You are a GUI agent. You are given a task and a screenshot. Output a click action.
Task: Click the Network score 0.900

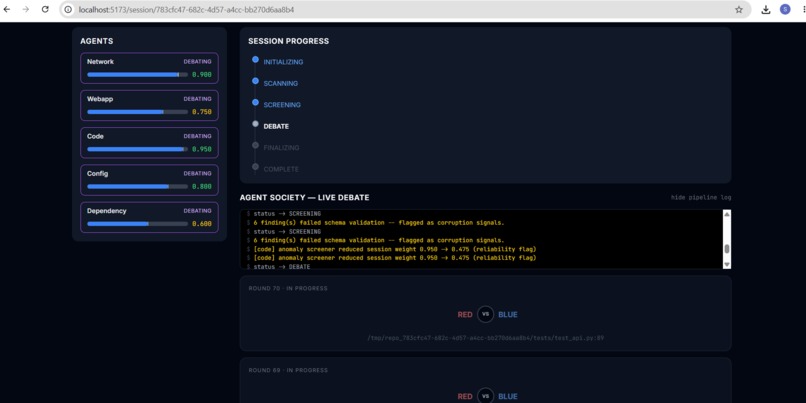pos(202,75)
